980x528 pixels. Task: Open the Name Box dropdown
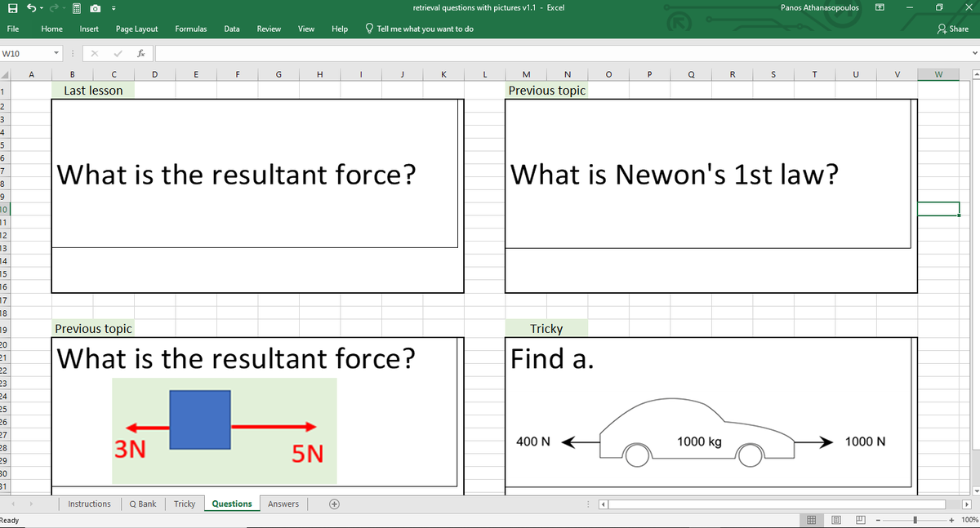56,51
